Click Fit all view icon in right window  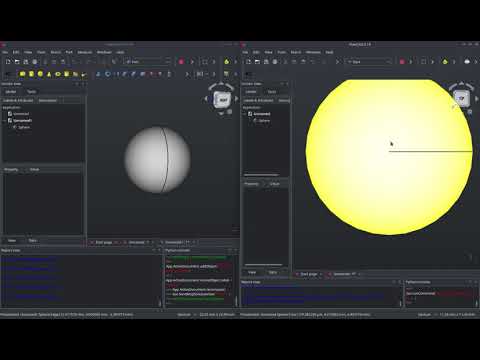(424, 62)
